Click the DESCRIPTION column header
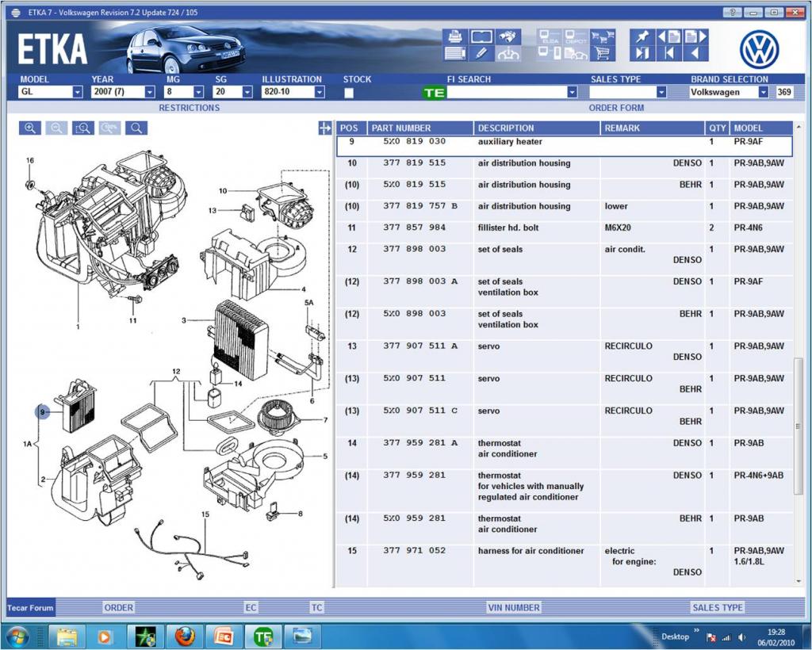Screen dimensions: 812x650 (x=537, y=128)
